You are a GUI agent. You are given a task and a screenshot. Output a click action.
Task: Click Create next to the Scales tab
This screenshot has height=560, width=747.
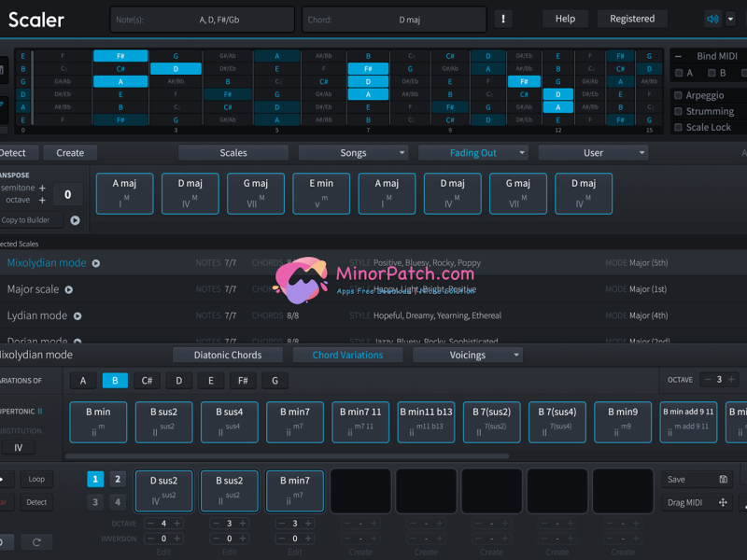[x=70, y=153]
